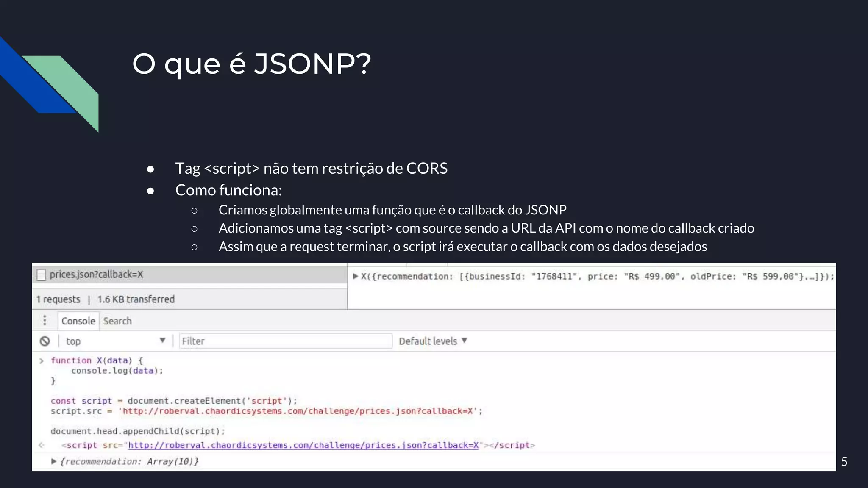Viewport: 868px width, 488px height.
Task: Click the return-value arrow before the script tag output
Action: tap(41, 445)
